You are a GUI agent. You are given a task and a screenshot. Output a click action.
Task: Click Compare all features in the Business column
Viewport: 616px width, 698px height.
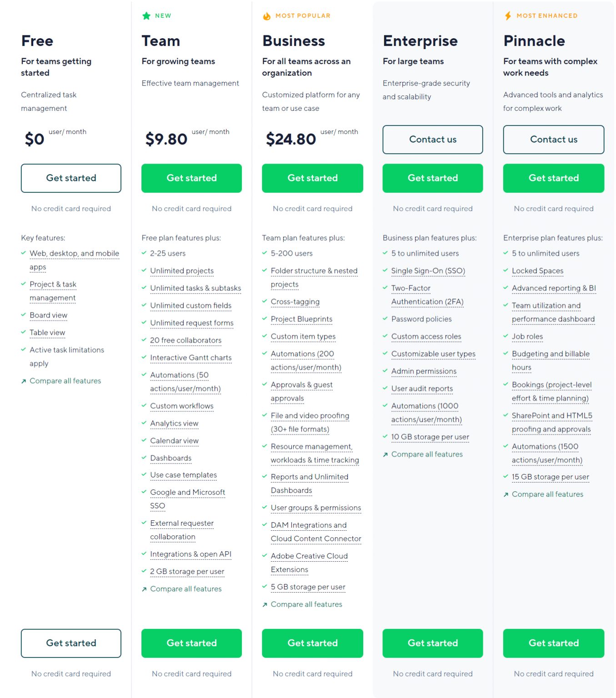tap(306, 604)
